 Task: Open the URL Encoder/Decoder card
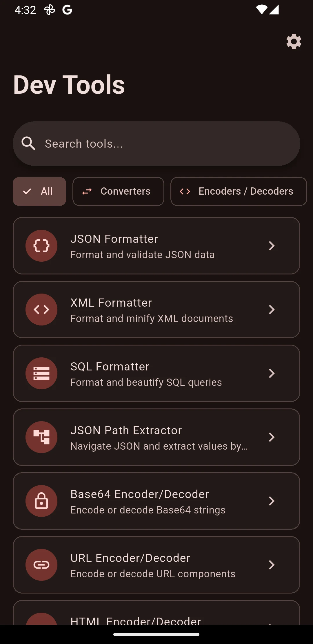coord(156,565)
